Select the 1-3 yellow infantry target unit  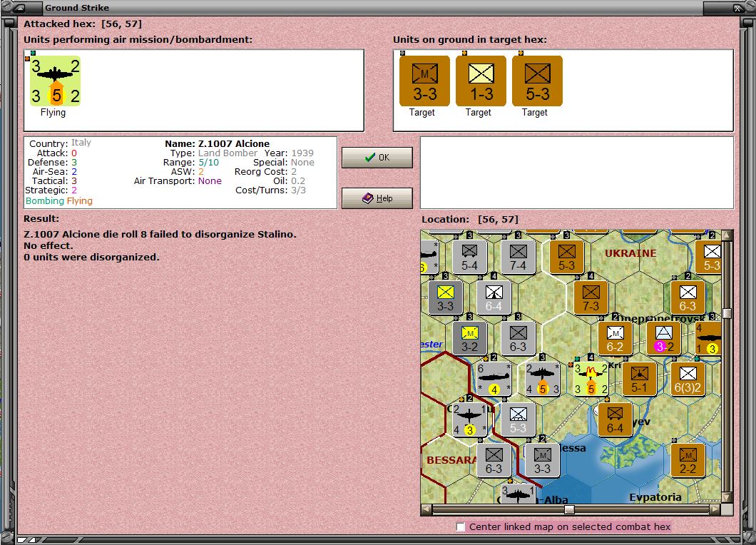(481, 81)
